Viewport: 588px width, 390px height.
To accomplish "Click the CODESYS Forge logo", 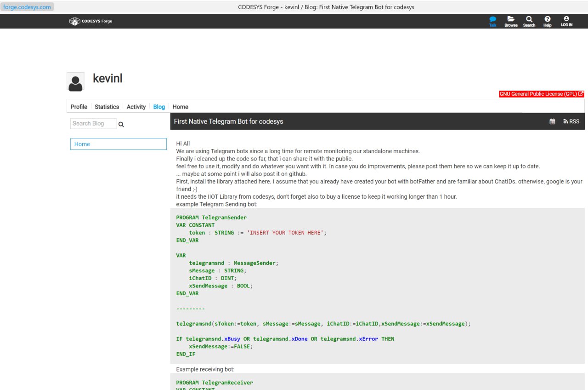I will tap(90, 21).
